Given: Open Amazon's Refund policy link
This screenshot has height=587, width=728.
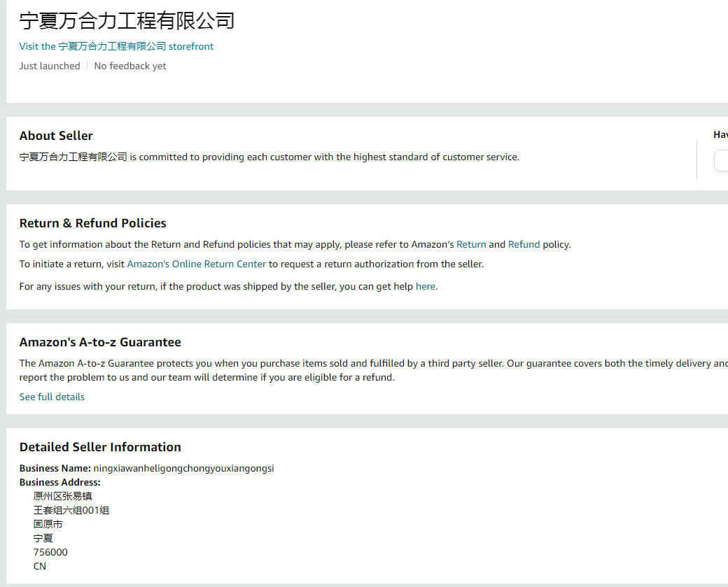Looking at the screenshot, I should [524, 244].
